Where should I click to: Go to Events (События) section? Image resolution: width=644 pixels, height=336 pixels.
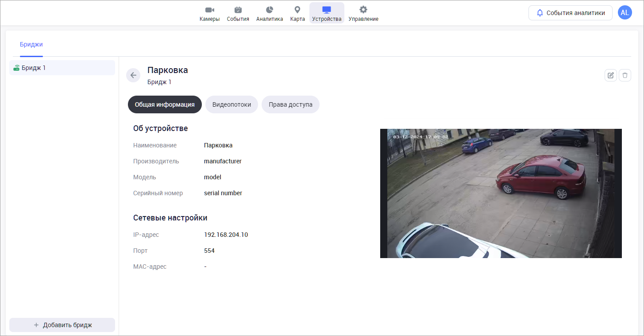238,10
